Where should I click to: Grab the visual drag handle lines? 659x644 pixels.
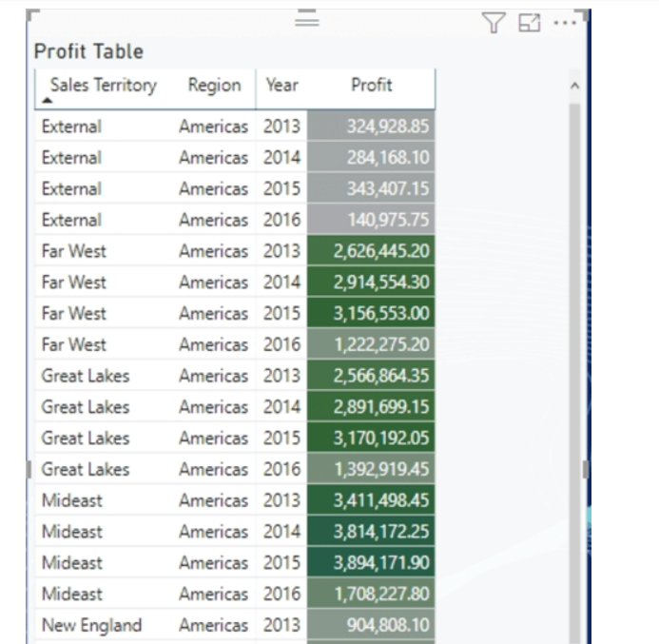tap(307, 21)
